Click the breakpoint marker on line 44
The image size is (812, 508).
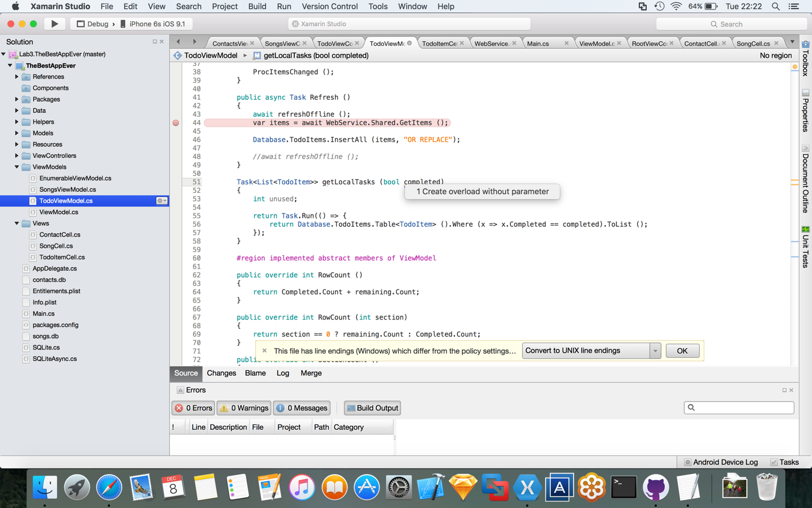[175, 122]
